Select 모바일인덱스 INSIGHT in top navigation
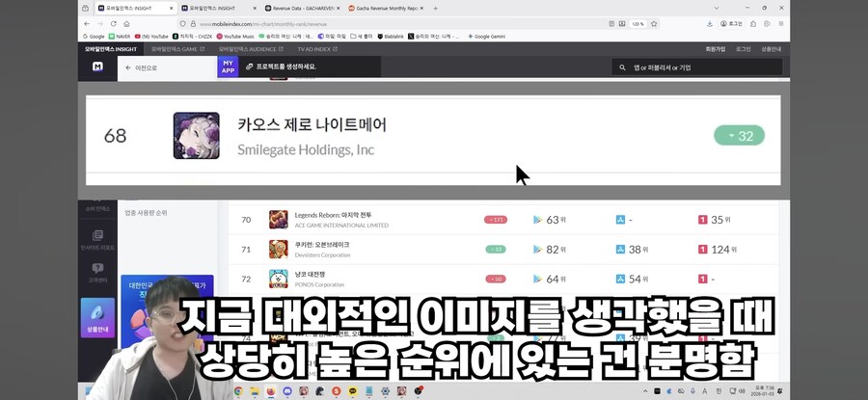Viewport: 868px width, 400px height. tap(111, 49)
